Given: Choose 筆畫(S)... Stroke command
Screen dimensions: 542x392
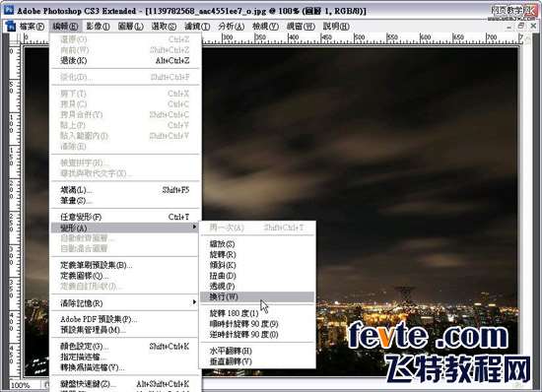Looking at the screenshot, I should 125,200.
